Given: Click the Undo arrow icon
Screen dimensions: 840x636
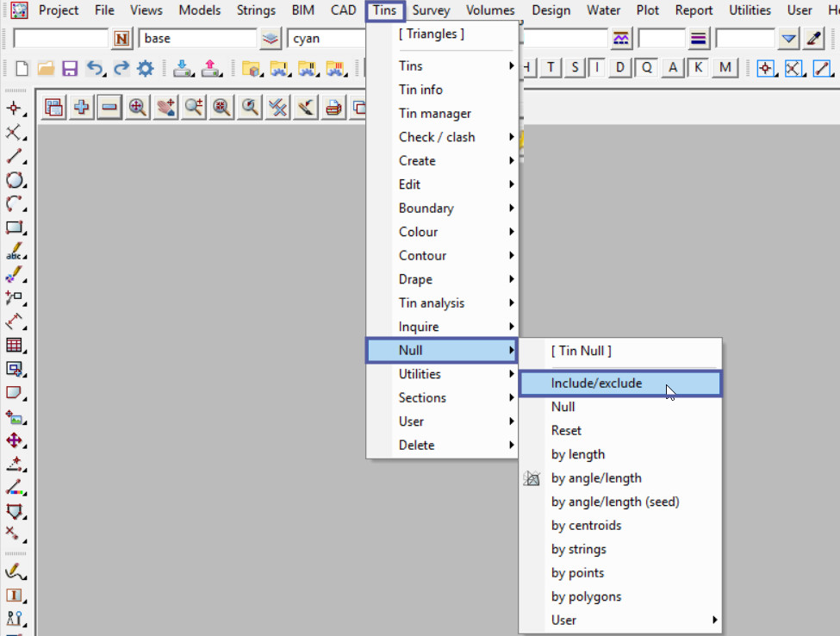Looking at the screenshot, I should point(95,69).
